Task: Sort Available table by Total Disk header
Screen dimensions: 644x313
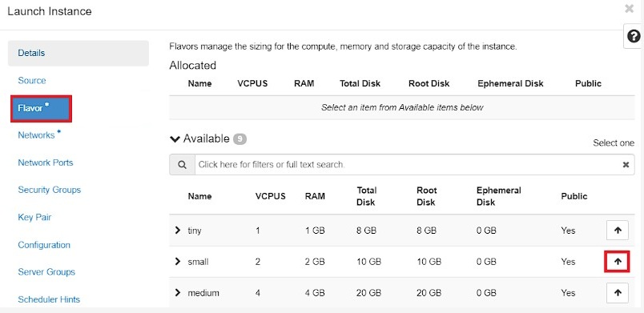Action: [x=366, y=196]
